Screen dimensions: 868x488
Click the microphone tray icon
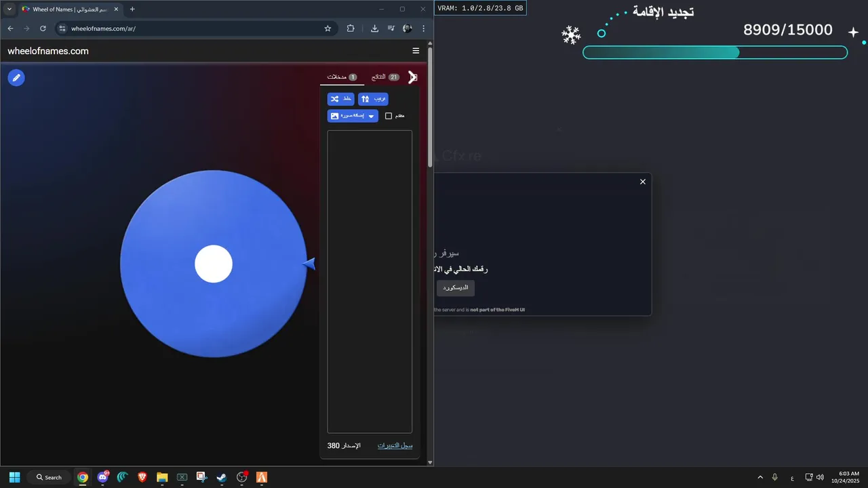pos(775,477)
